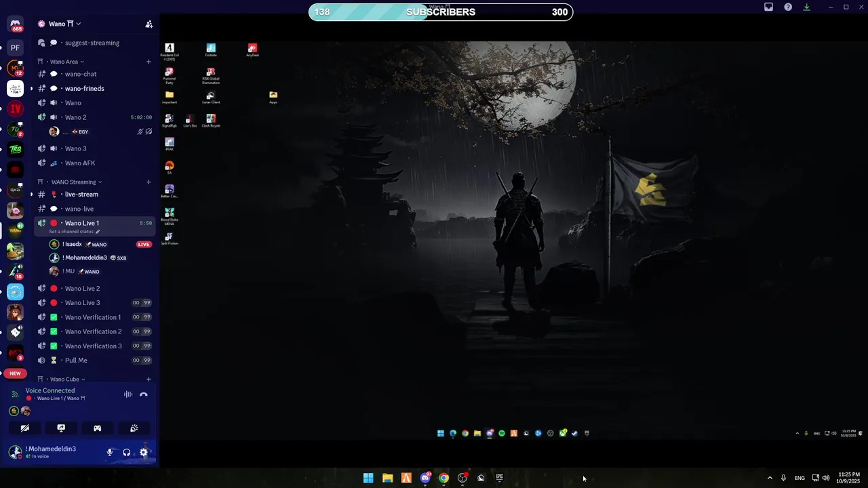Show hidden system tray icons chevron
Viewport: 868px width, 488px height.
(770, 478)
